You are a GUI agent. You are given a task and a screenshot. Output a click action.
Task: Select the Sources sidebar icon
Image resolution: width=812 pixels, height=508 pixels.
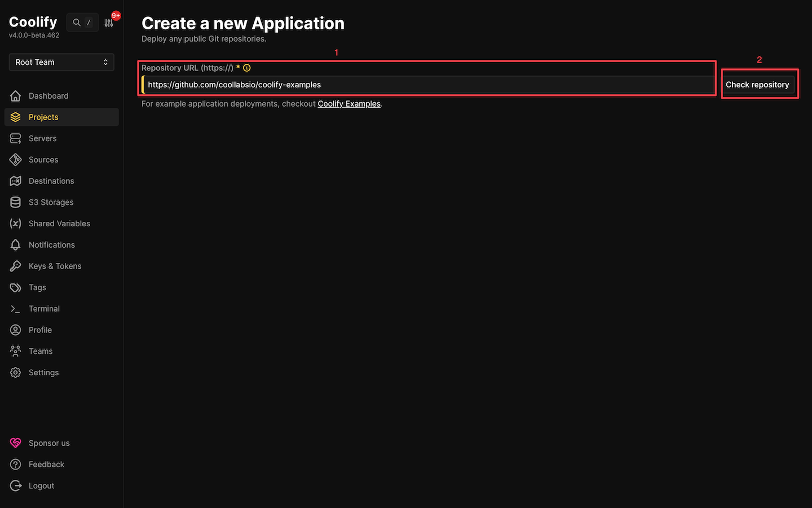(x=16, y=159)
